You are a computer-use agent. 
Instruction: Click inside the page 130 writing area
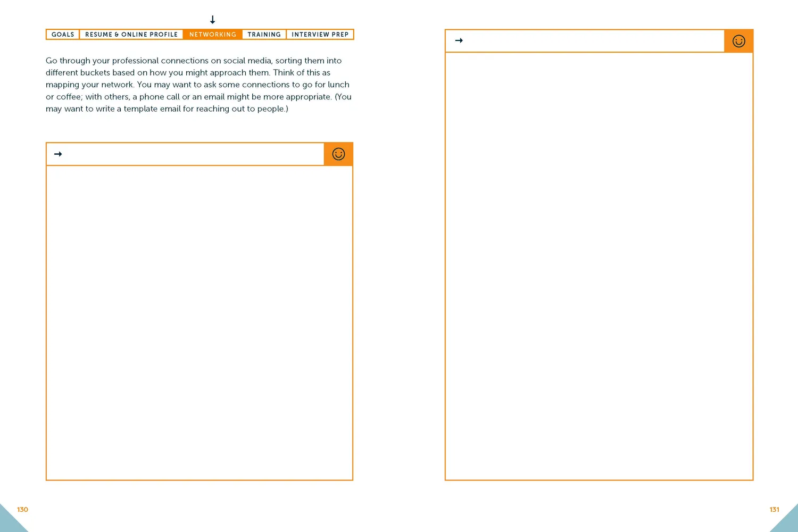coord(199,323)
